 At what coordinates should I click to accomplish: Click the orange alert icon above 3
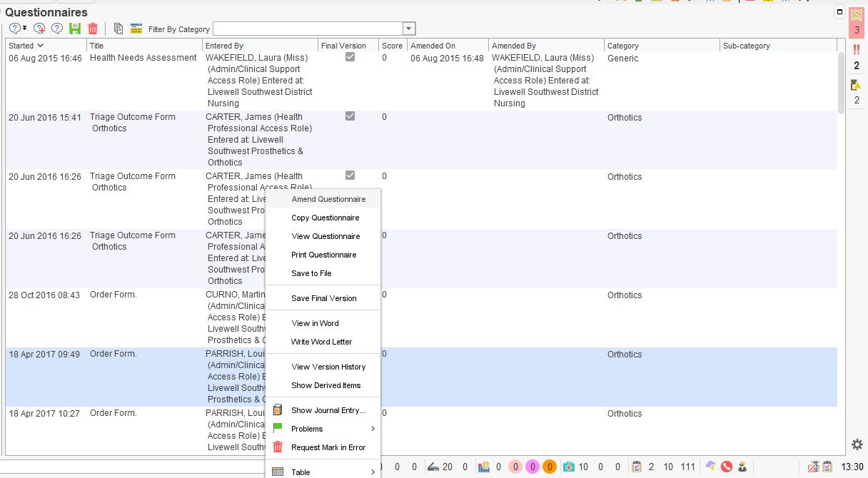pos(857,15)
